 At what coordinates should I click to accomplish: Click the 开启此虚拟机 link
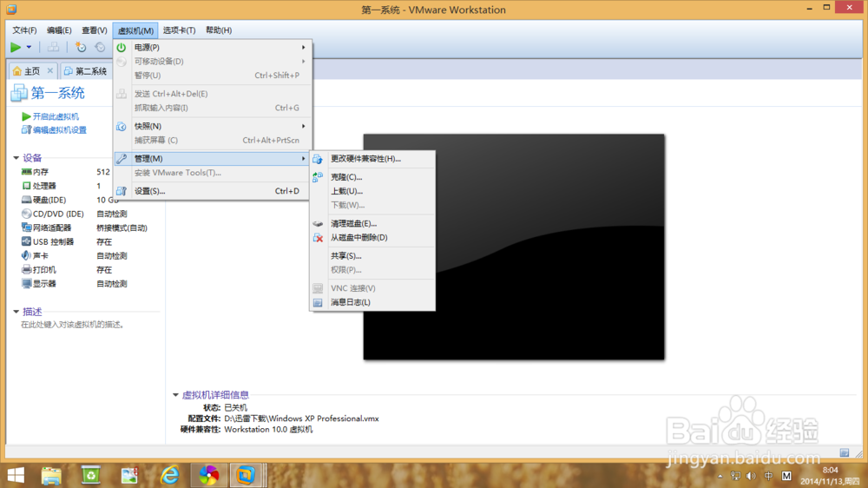(x=56, y=116)
